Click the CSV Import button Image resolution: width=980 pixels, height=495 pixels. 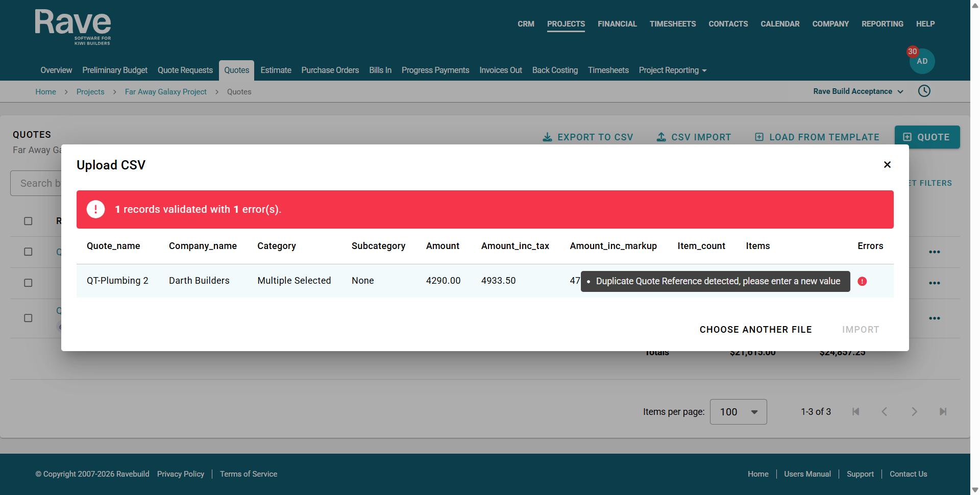[694, 137]
